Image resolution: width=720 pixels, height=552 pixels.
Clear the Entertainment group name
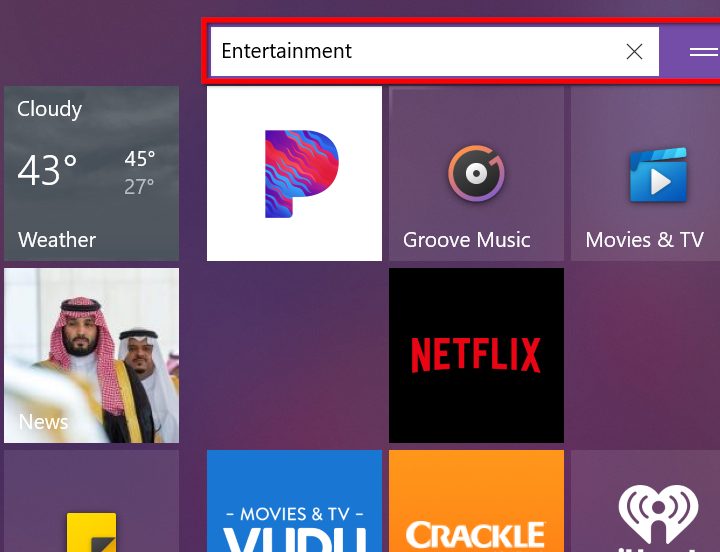click(634, 52)
